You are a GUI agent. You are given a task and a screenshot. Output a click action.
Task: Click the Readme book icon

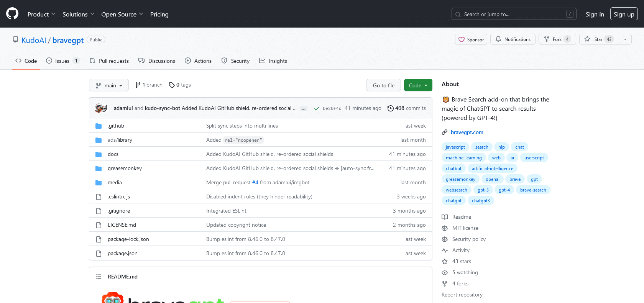coord(445,217)
